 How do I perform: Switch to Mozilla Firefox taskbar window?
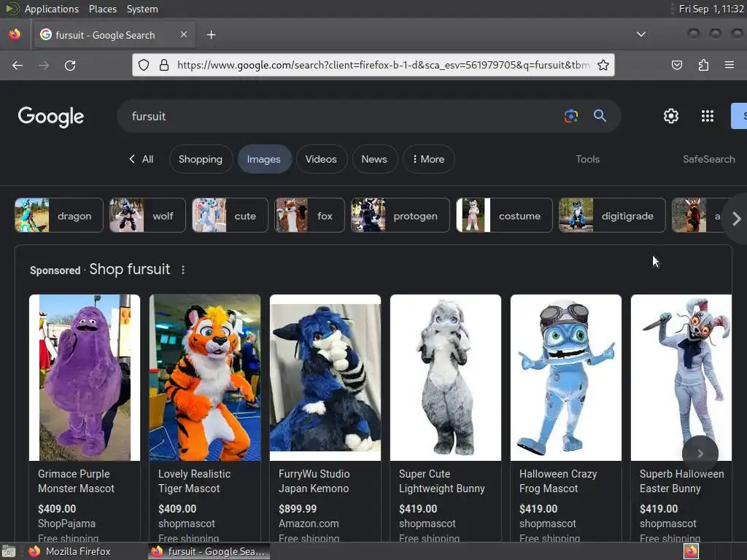click(x=69, y=551)
